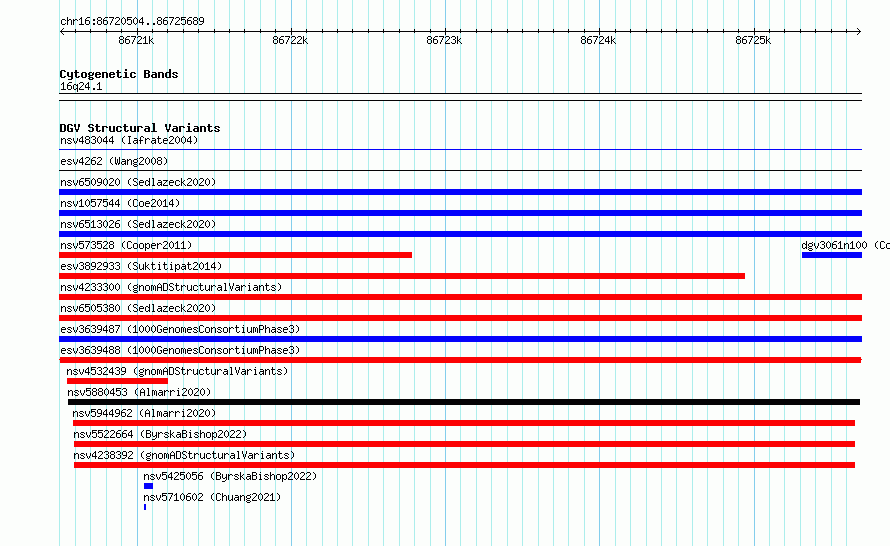
Task: Open nsv4532439 (gnomADStructuralVariants) label
Action: (x=177, y=371)
